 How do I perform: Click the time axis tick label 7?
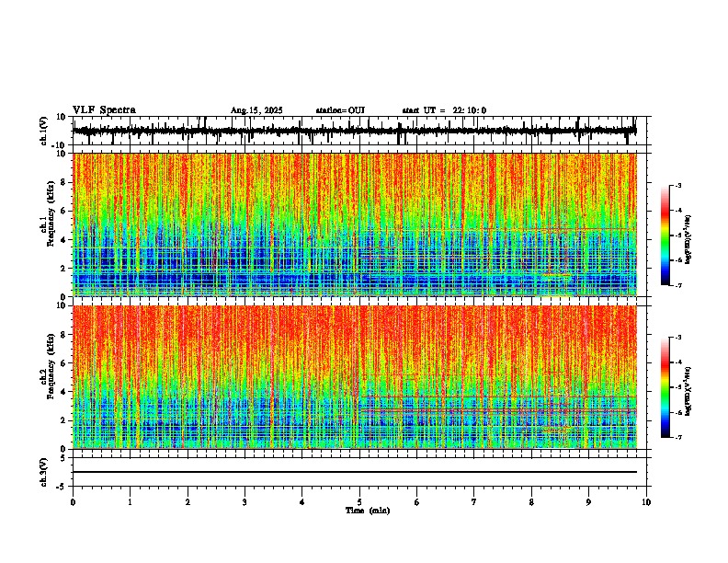click(x=474, y=502)
